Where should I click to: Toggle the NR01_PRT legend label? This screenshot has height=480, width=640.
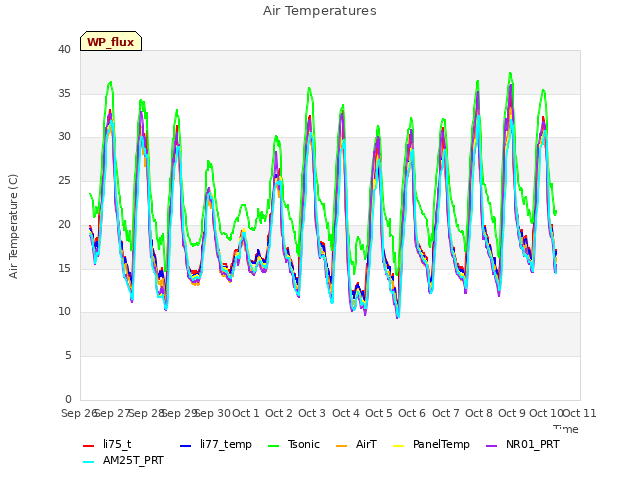coord(533,444)
